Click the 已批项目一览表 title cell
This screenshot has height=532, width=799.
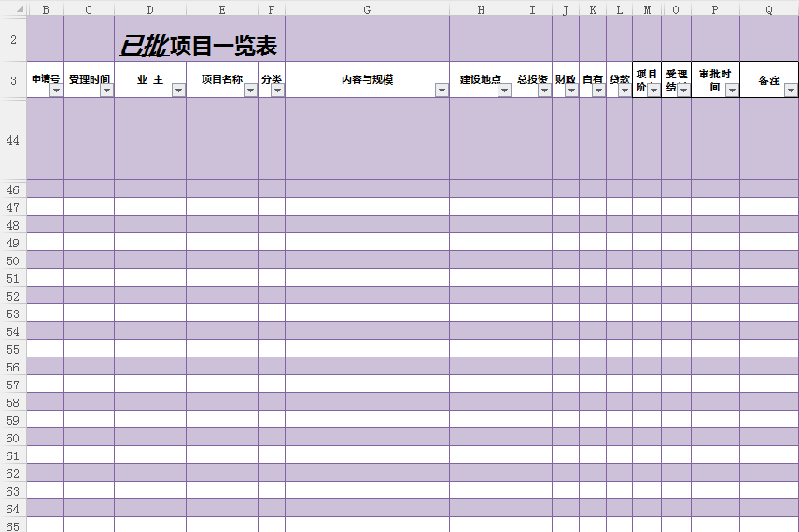[199, 47]
